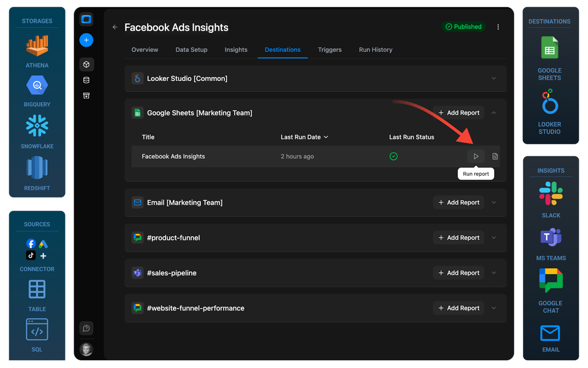Open the chat feedback sidebar icon
588x368 pixels.
click(86, 328)
